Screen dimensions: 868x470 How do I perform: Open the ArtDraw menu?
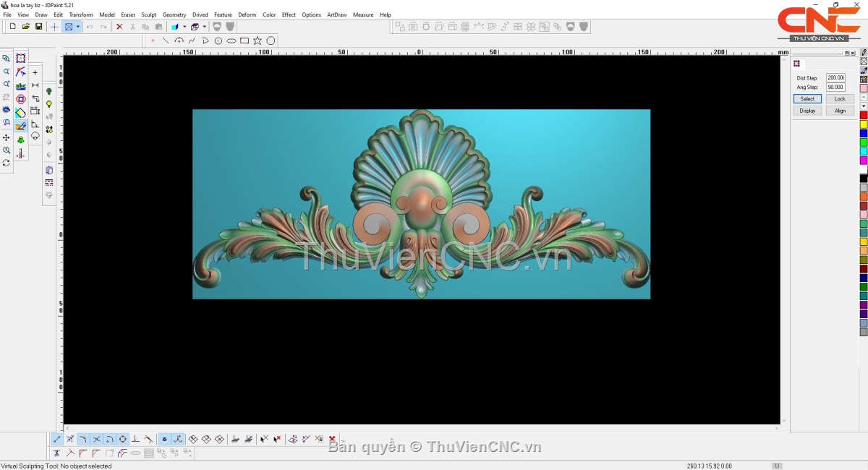coord(337,14)
